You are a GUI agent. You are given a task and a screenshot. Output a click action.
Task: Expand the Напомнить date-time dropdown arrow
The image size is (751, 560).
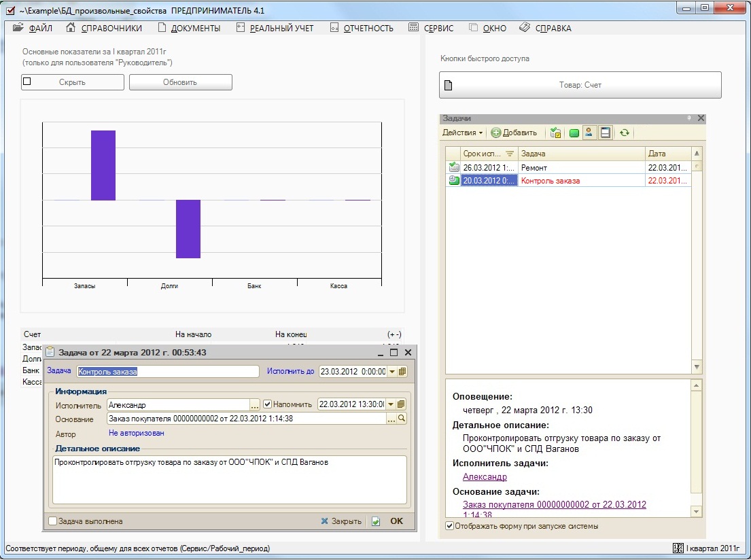[x=391, y=404]
